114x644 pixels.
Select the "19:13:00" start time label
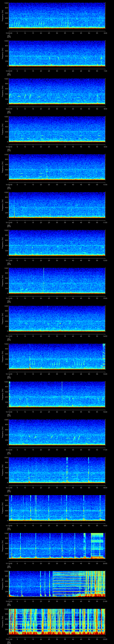point(9,336)
